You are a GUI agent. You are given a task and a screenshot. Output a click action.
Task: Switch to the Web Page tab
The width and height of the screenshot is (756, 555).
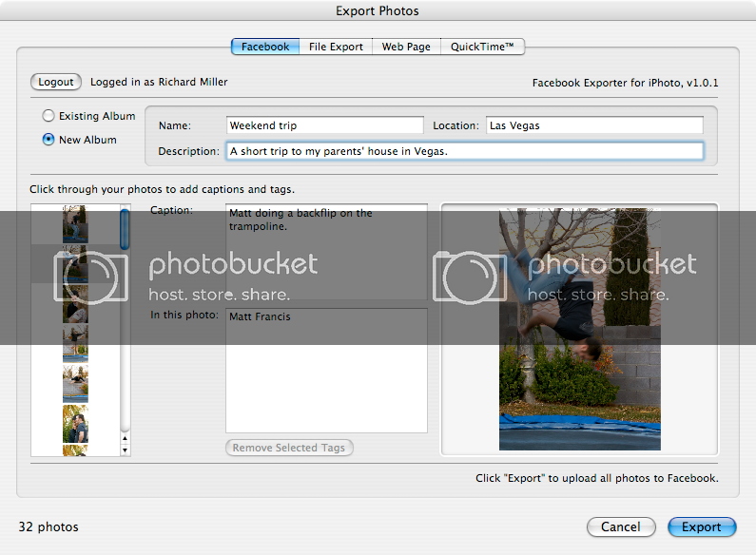tap(406, 47)
